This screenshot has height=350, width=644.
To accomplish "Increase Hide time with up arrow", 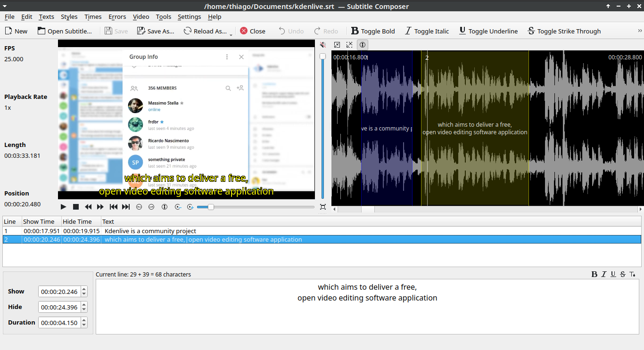I will point(84,304).
